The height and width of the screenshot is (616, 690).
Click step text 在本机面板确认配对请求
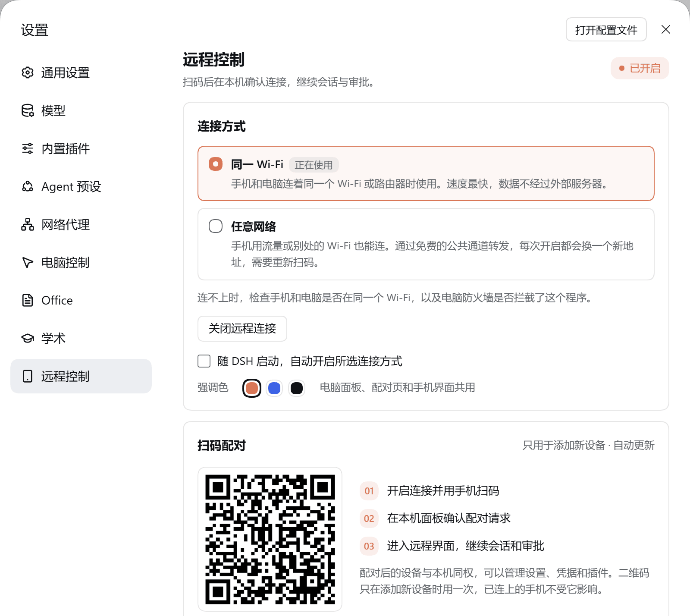448,518
